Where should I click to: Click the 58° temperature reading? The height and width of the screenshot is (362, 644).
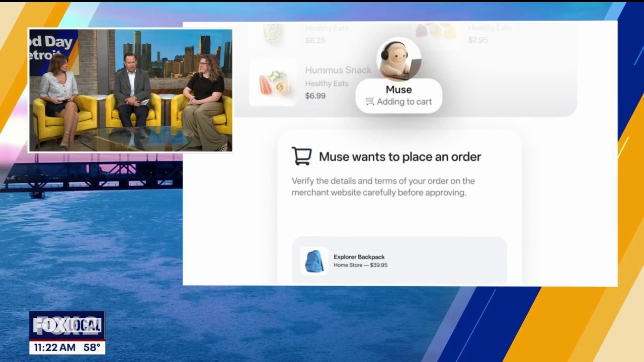tap(92, 347)
